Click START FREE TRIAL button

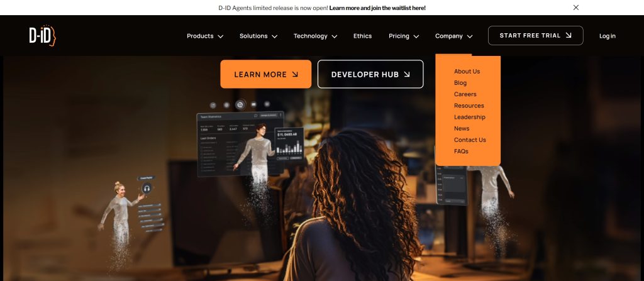click(536, 35)
